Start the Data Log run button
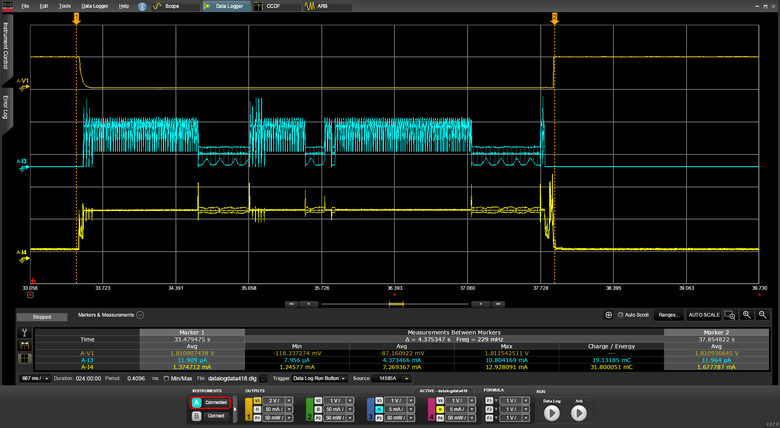Screen dimensions: 780x428 coord(552,413)
